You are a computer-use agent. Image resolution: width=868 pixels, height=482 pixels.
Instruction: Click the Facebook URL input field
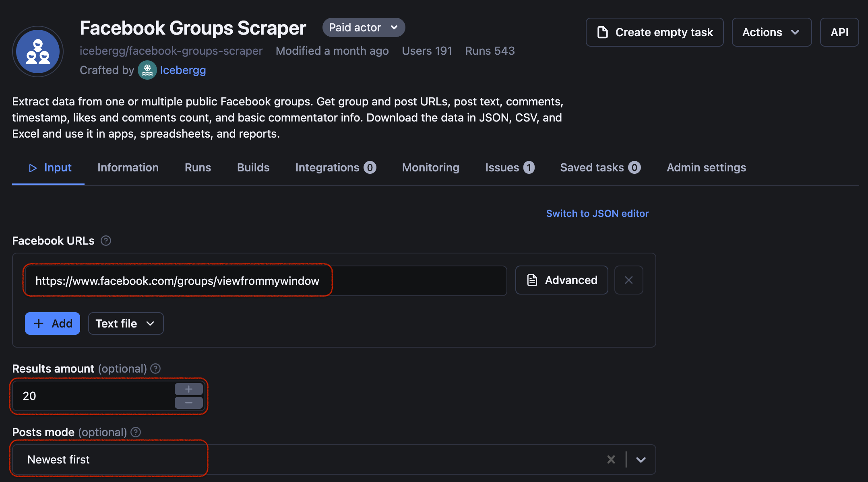click(266, 281)
